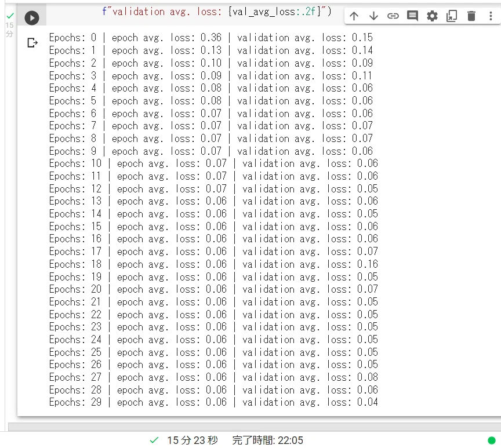This screenshot has width=501, height=448.
Task: Select the execution time '15 分 23 秒'
Action: (193, 440)
